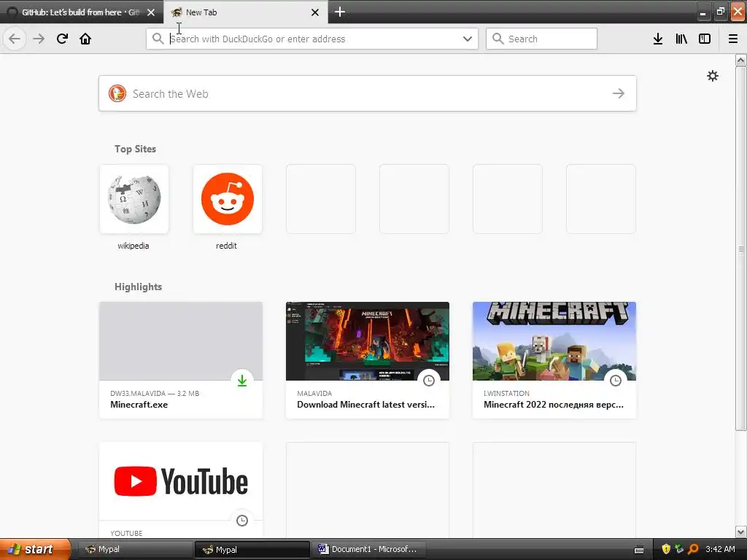
Task: Click the reddit label under the tile
Action: click(x=226, y=246)
